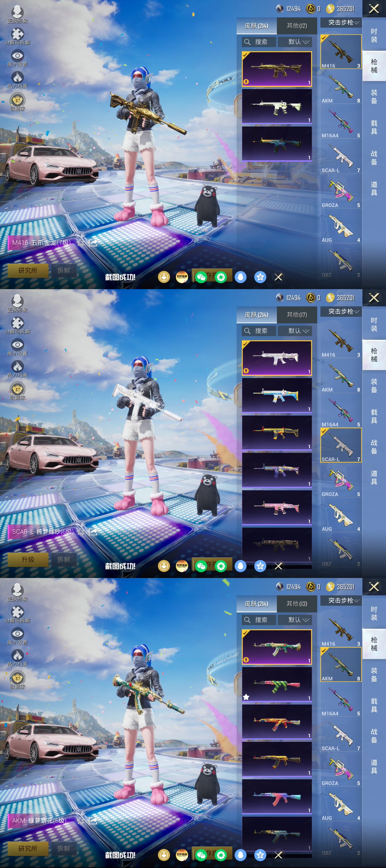Open 更换形象 in the M416-五爪金龙 screenshot

(x=17, y=14)
